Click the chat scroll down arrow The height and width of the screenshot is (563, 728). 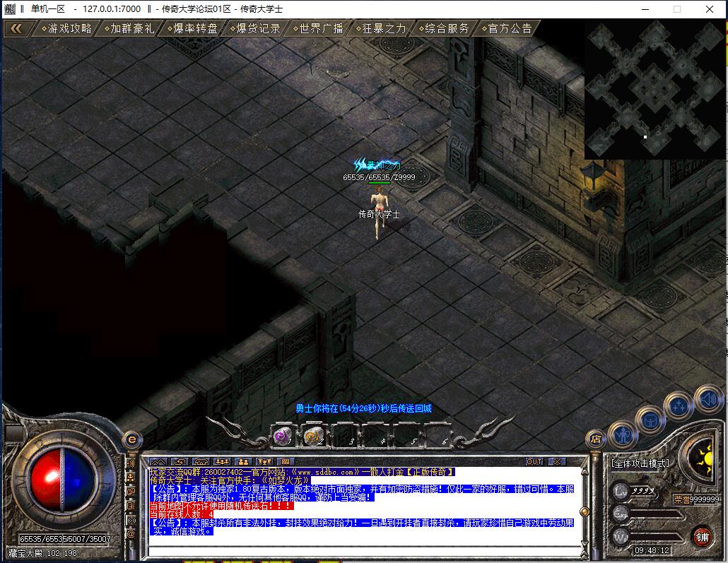pos(585,543)
